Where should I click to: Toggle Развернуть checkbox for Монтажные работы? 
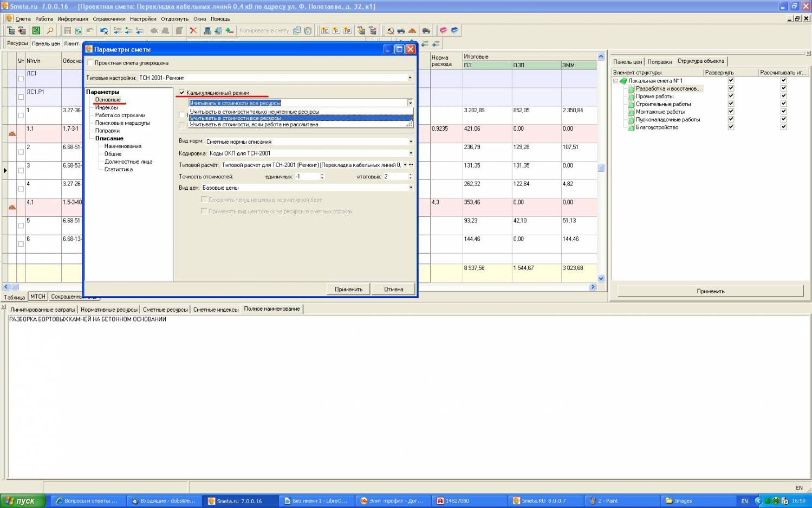731,112
